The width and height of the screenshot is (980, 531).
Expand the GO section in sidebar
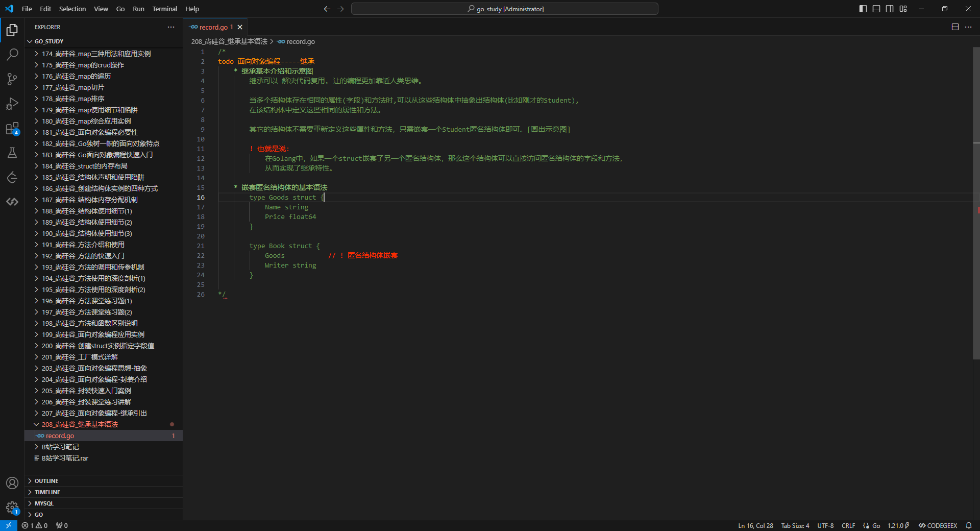click(104, 515)
